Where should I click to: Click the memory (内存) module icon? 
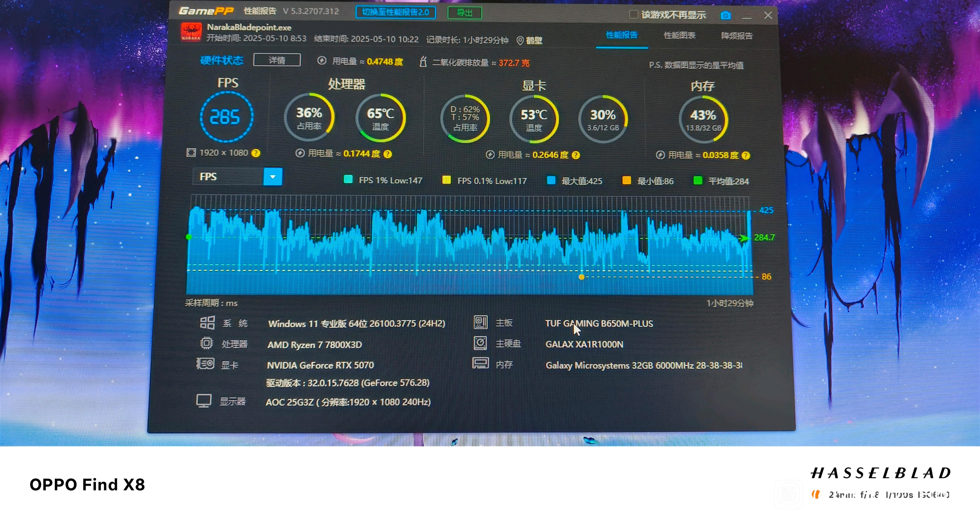(x=480, y=363)
